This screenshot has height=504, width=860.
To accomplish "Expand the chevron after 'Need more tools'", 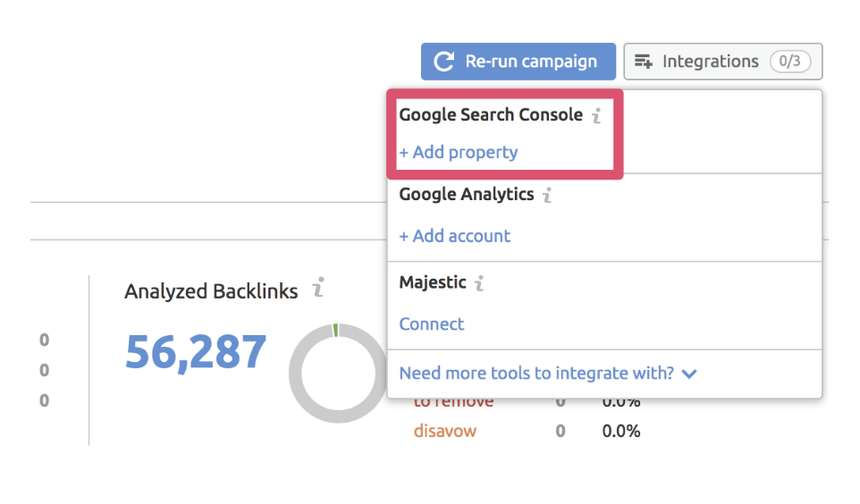I will click(x=689, y=374).
